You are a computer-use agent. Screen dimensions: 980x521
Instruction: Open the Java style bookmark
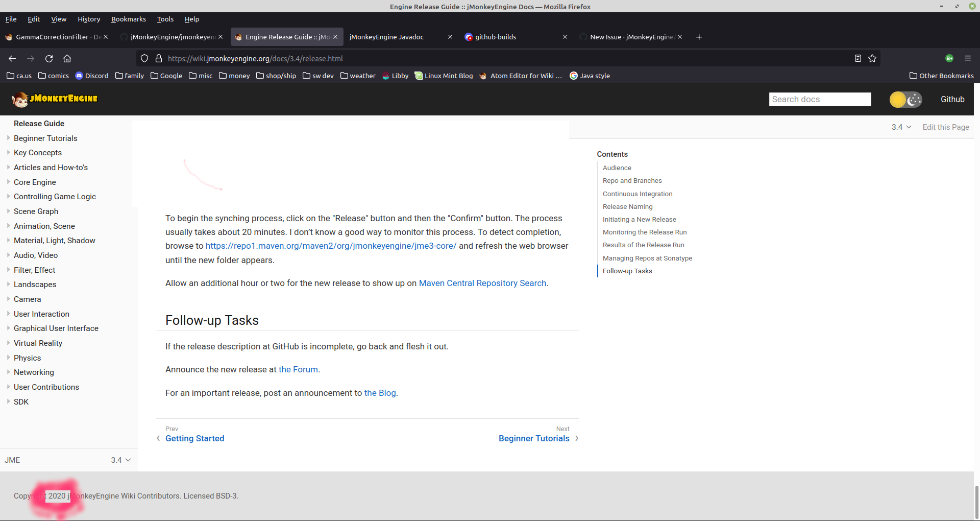point(590,76)
